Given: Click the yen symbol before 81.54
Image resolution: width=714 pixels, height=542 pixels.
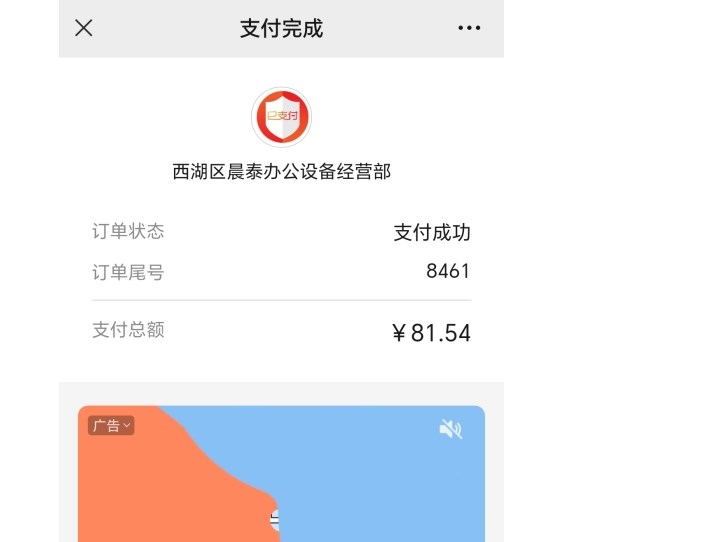Looking at the screenshot, I should (x=398, y=333).
